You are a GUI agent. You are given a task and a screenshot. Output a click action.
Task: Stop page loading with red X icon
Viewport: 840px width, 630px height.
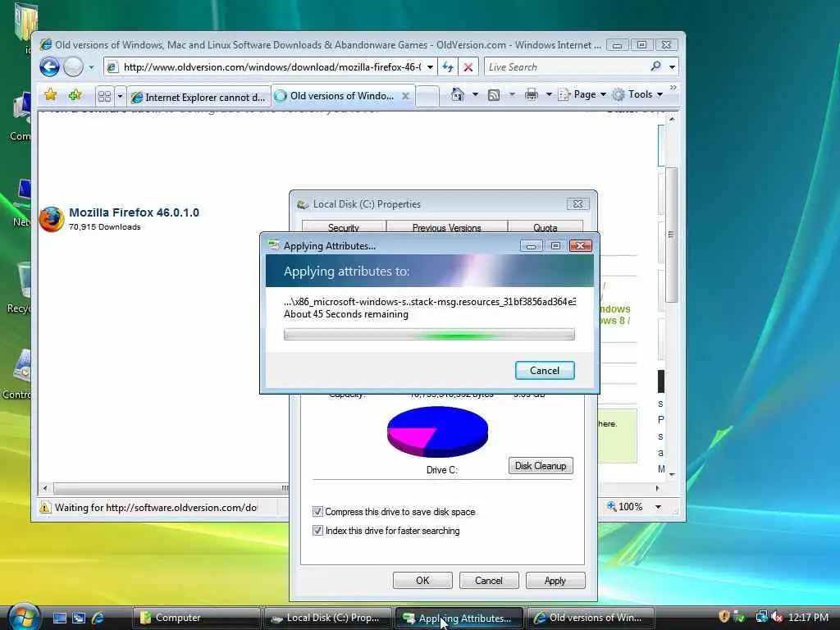[468, 67]
